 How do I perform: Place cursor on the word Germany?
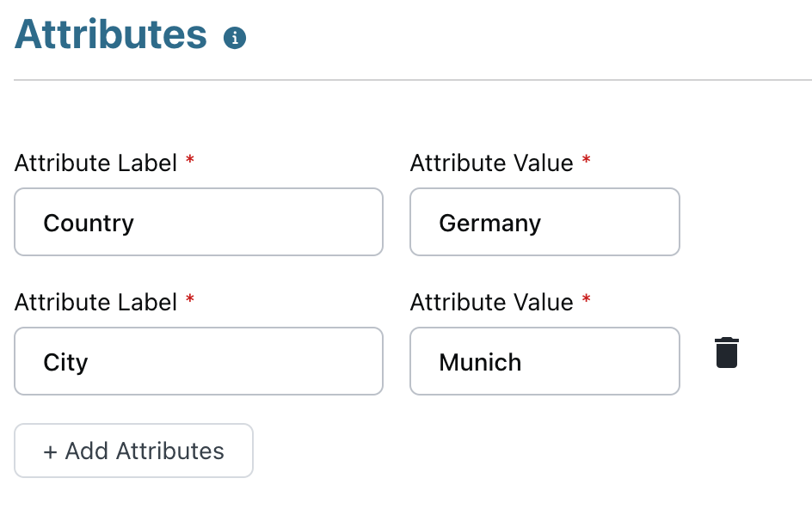click(489, 224)
